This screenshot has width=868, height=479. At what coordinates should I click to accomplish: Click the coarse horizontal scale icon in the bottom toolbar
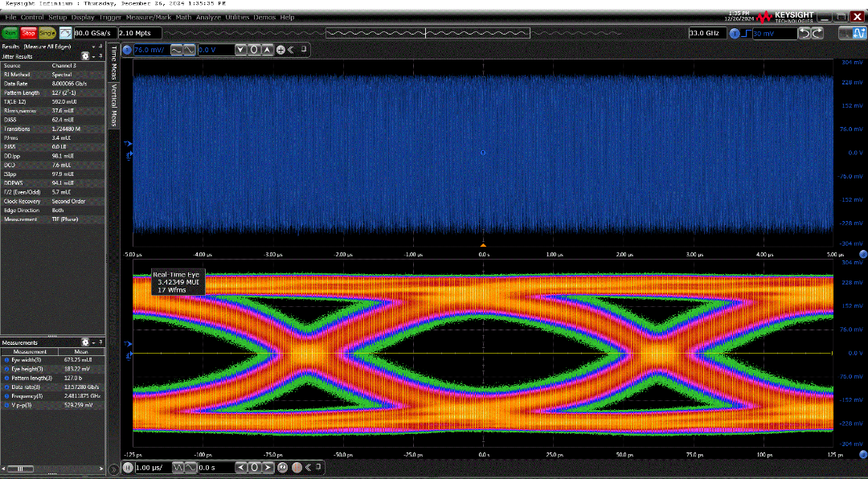pos(178,468)
